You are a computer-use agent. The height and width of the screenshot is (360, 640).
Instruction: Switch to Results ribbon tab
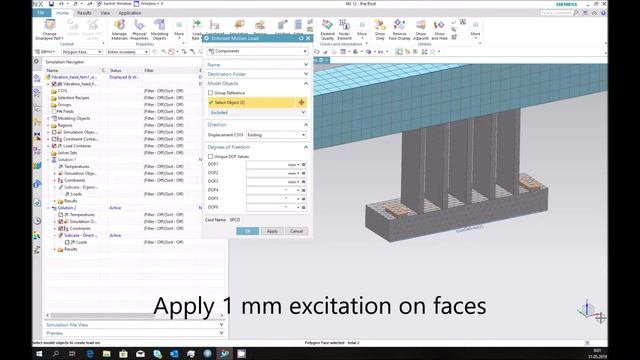84,13
